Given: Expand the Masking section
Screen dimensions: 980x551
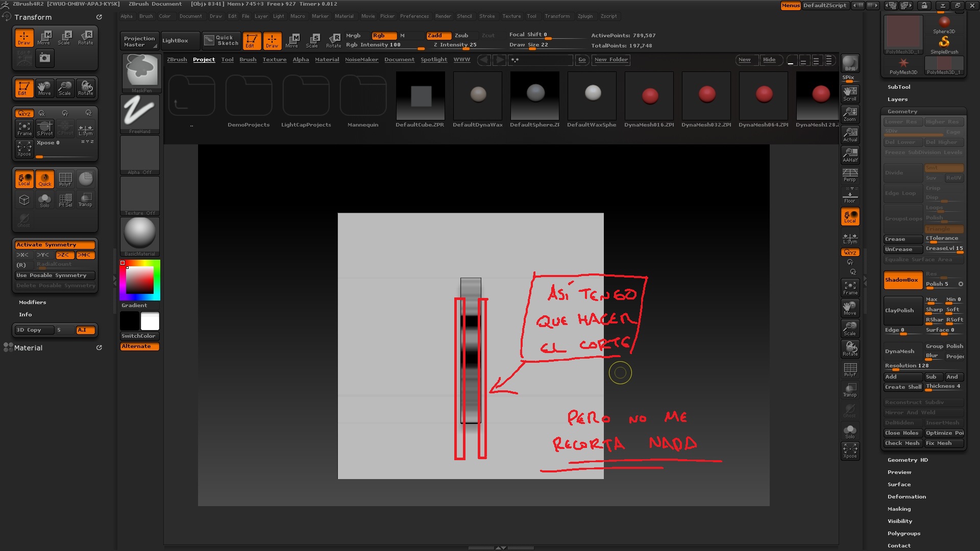Looking at the screenshot, I should 898,509.
